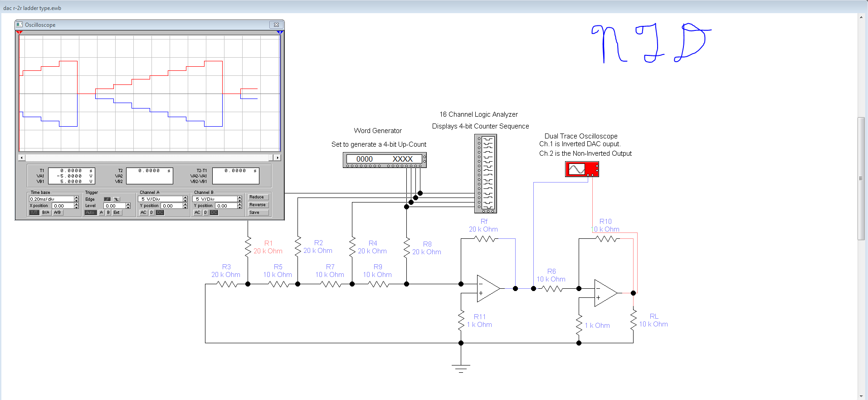Viewport: 868px width, 400px height.
Task: Click the 16 Channel Logic Analyzer icon
Action: (486, 173)
